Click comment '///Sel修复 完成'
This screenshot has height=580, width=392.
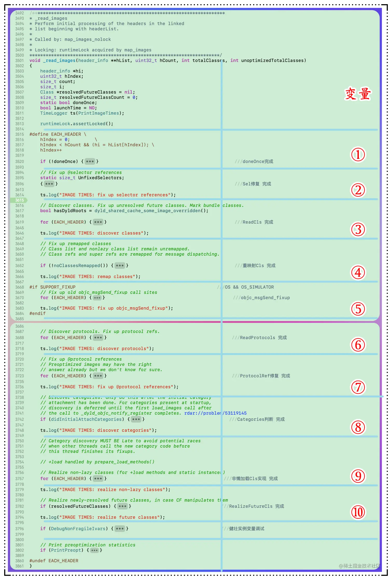click(253, 184)
